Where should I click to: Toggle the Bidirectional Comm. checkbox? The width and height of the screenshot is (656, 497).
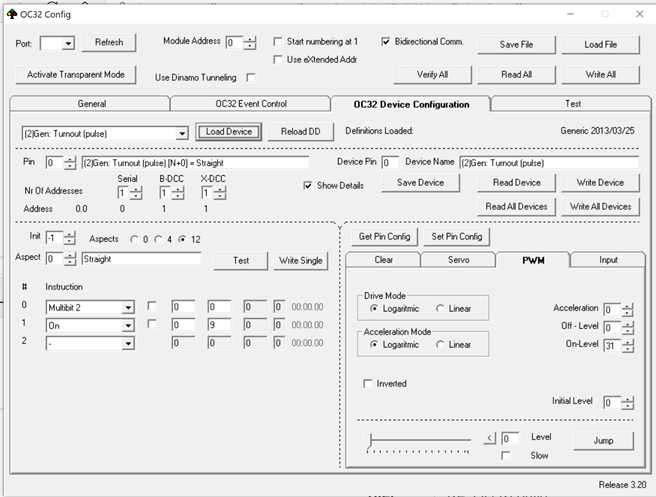[x=386, y=42]
